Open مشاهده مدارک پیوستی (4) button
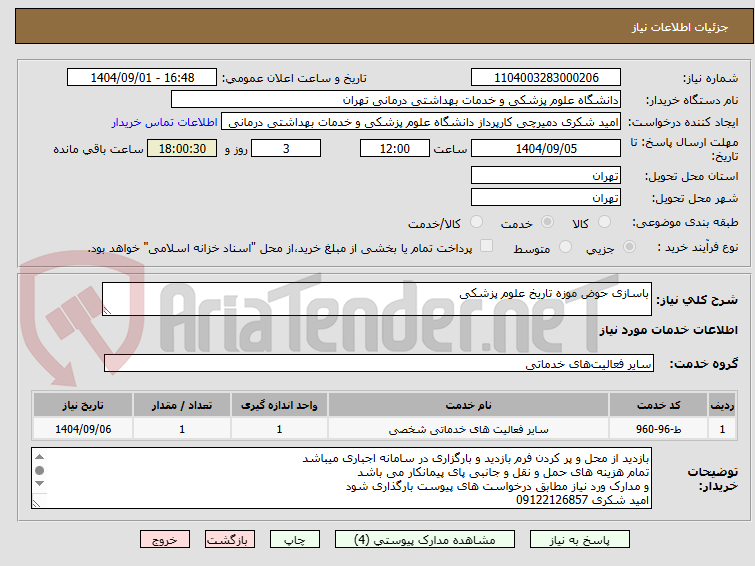The width and height of the screenshot is (755, 566). pyautogui.click(x=425, y=540)
